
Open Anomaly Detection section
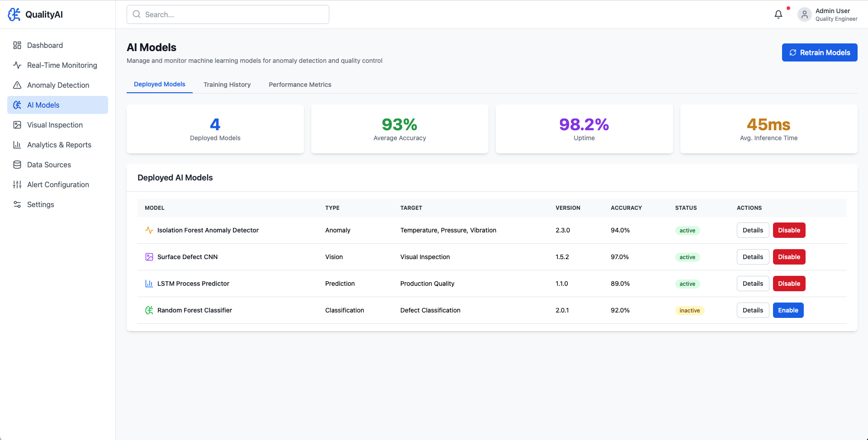tap(58, 85)
